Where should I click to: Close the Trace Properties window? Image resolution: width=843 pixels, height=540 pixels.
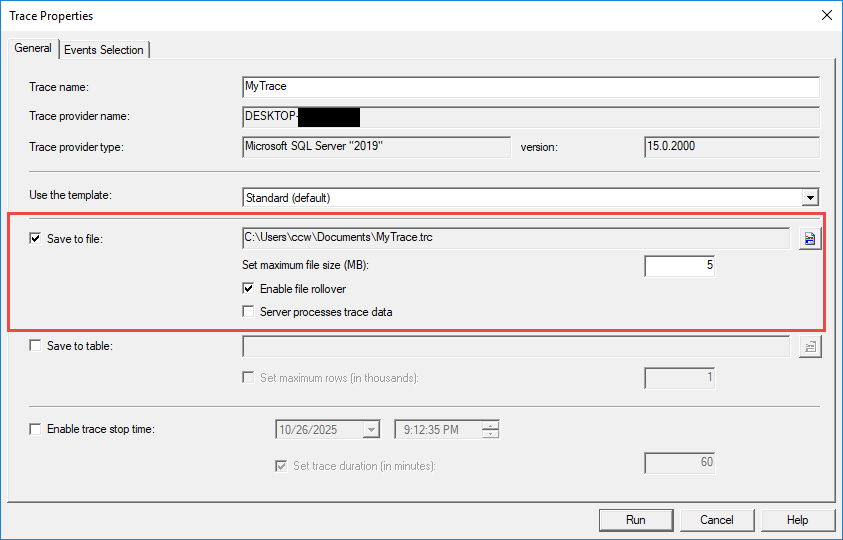tap(827, 15)
